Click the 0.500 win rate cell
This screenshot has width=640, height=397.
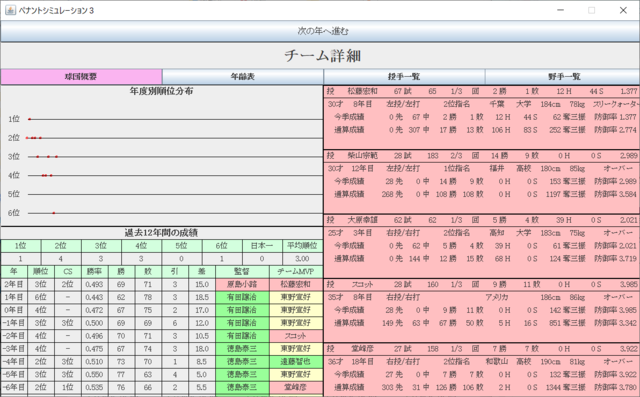point(94,323)
